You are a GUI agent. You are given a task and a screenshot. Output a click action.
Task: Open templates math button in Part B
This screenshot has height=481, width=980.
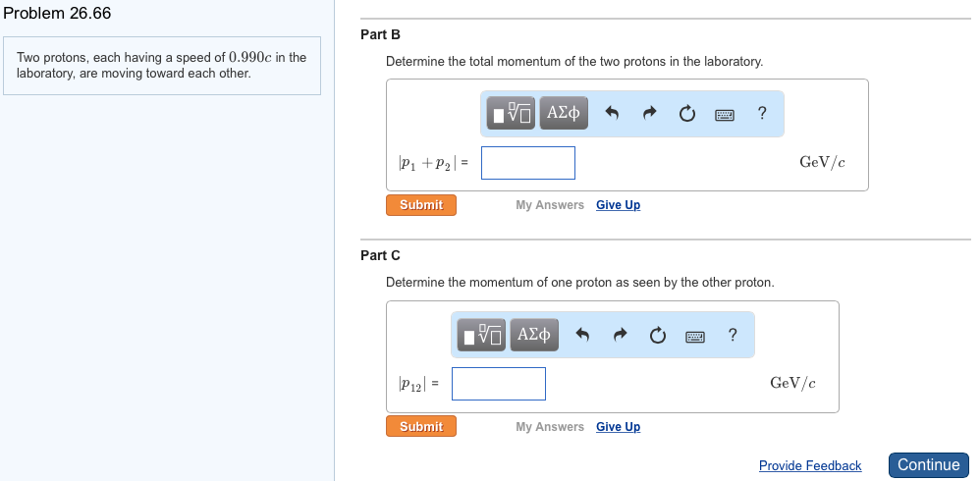coord(511,113)
